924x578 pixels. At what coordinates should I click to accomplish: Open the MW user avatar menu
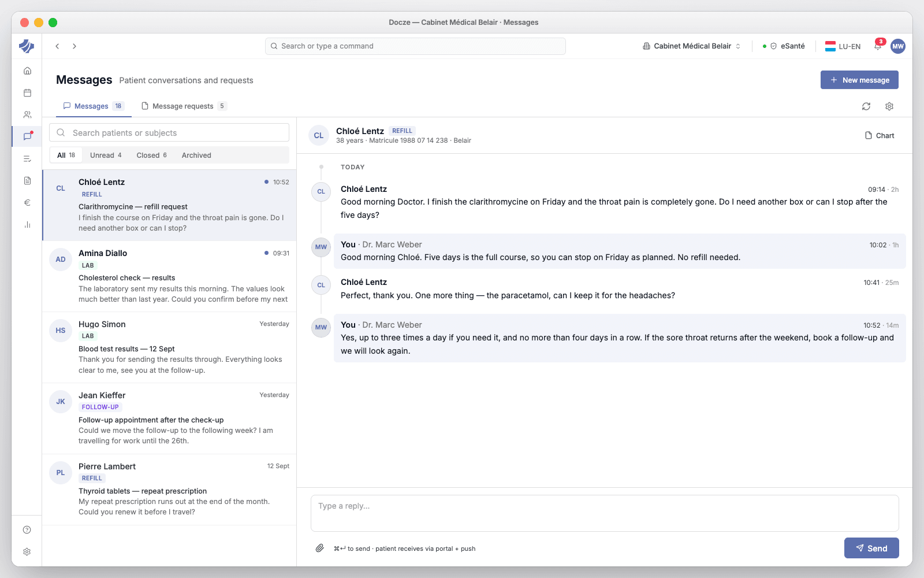coord(898,46)
